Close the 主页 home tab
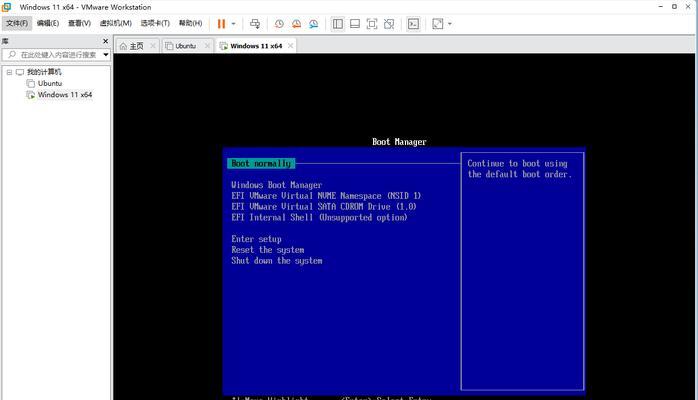 [x=153, y=46]
